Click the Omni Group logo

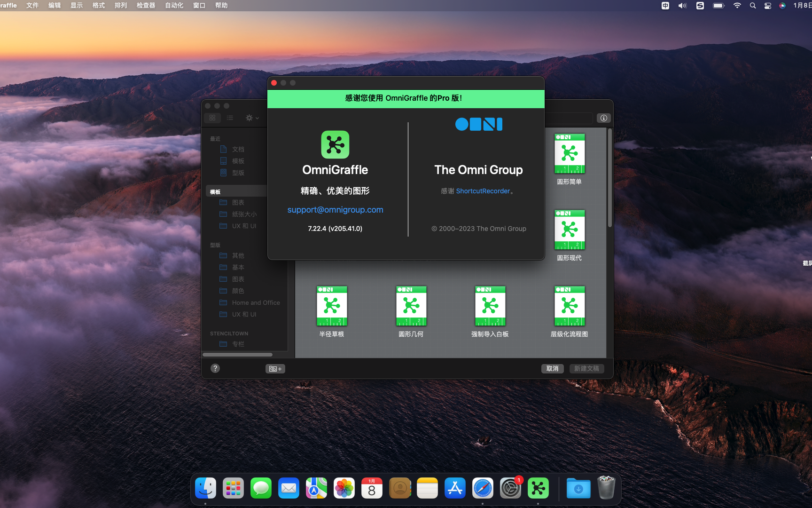[x=479, y=124]
